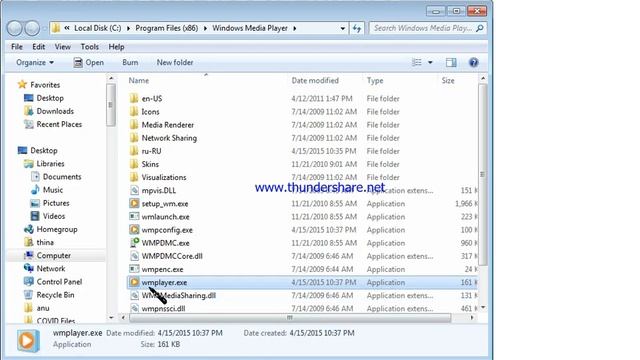640x360 pixels.
Task: Select Pictures library in sidebar
Action: click(x=56, y=203)
